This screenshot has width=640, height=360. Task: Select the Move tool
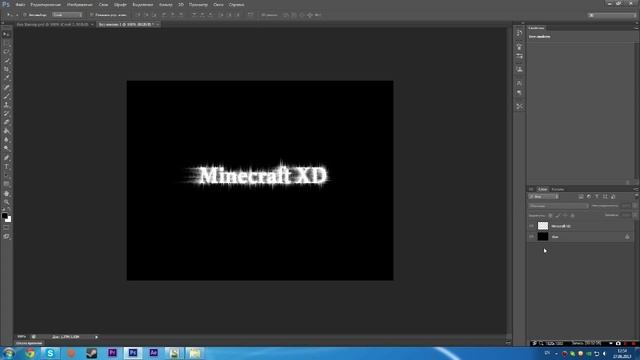(x=7, y=34)
